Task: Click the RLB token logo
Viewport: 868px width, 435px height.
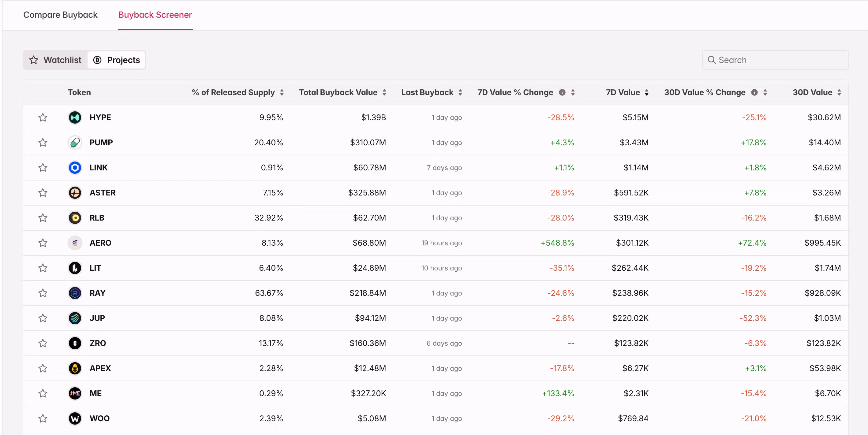Action: point(75,218)
